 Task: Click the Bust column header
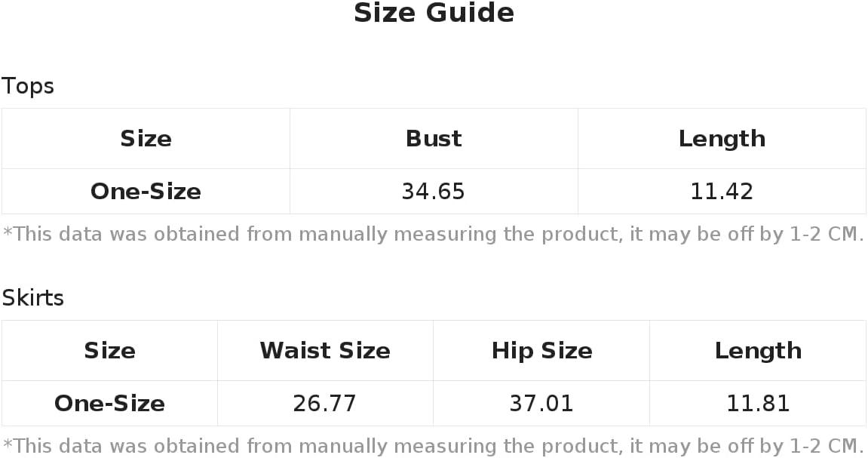coord(434,138)
